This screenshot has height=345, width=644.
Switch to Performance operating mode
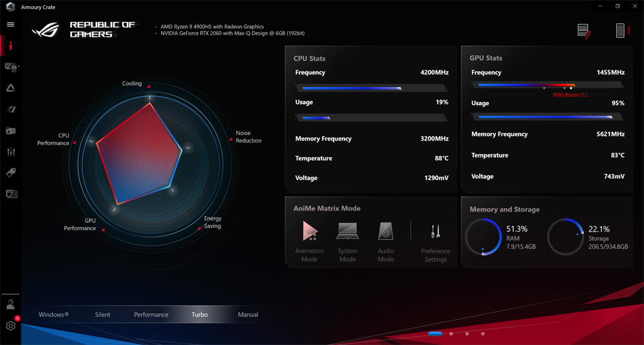(151, 315)
